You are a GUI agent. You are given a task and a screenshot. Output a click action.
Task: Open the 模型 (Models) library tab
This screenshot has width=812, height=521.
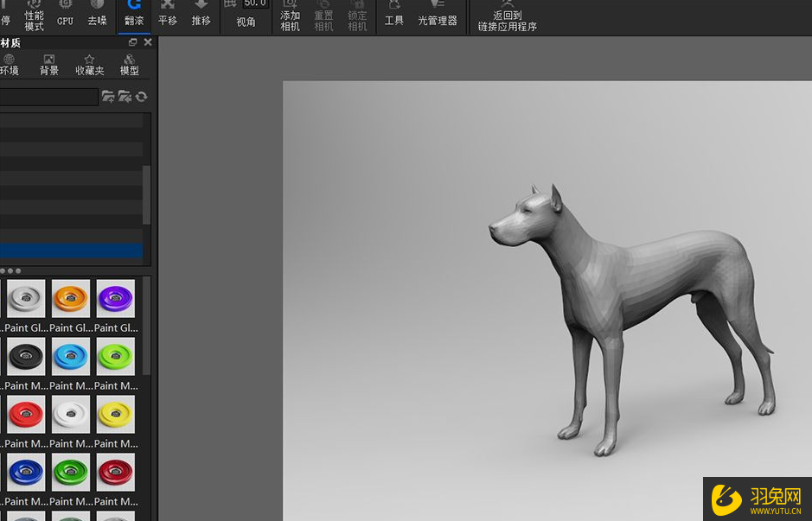point(129,65)
